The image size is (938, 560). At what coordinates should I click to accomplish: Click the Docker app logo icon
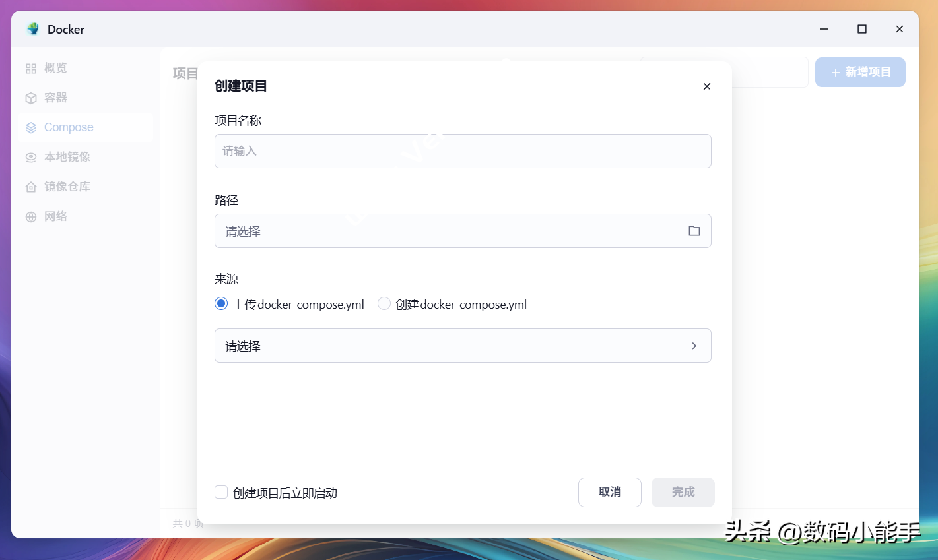[x=33, y=29]
